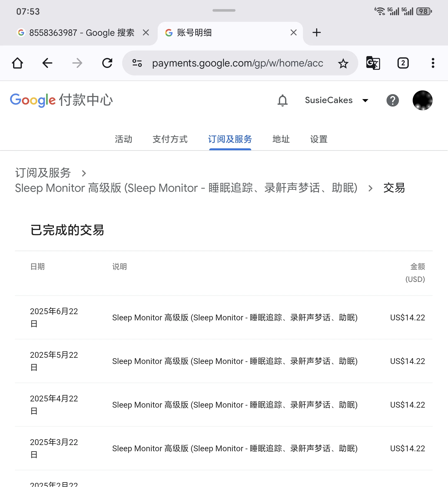Tap the Chrome home icon
Viewport: 448px width, 487px height.
pos(17,63)
